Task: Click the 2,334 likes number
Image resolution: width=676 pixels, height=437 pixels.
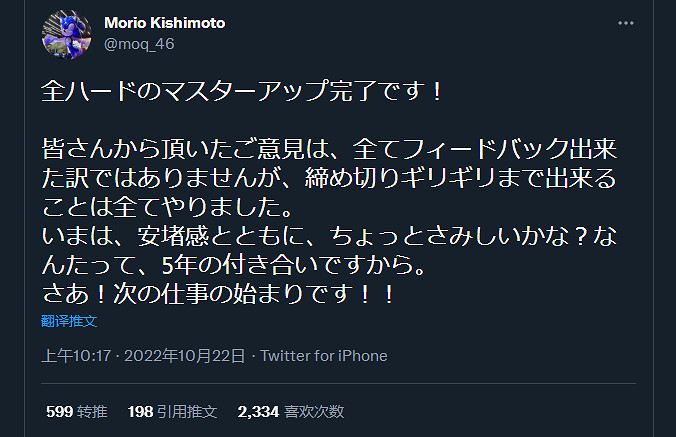Action: (258, 411)
